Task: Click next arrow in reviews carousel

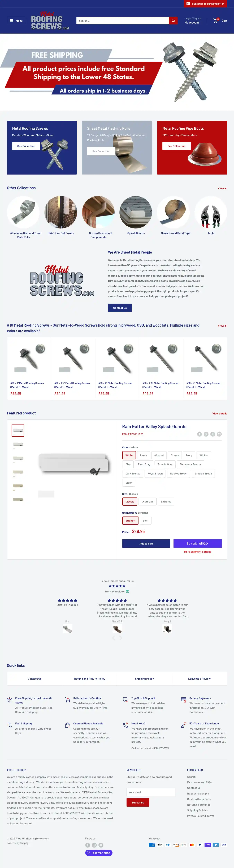Action: click(x=120, y=638)
